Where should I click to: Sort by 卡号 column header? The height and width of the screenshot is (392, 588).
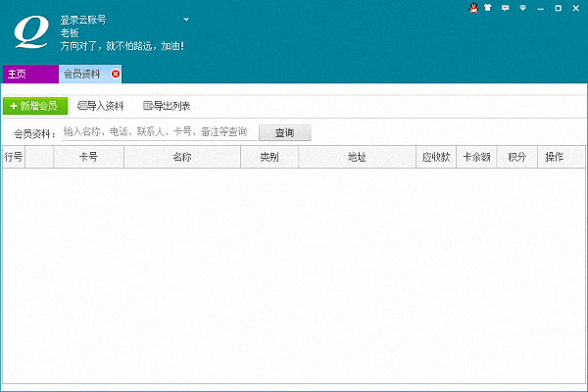pos(88,158)
